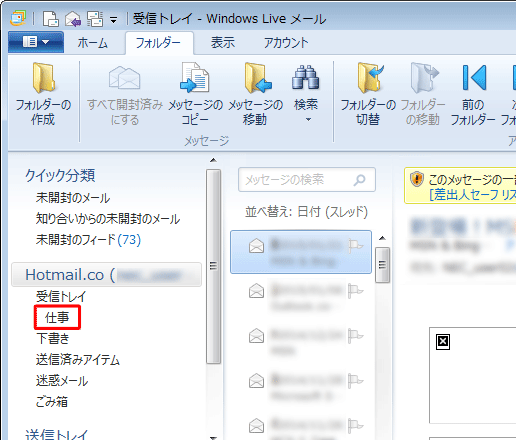Viewport: 516px width, 440px height.
Task: Flag the first message
Action: 356,246
